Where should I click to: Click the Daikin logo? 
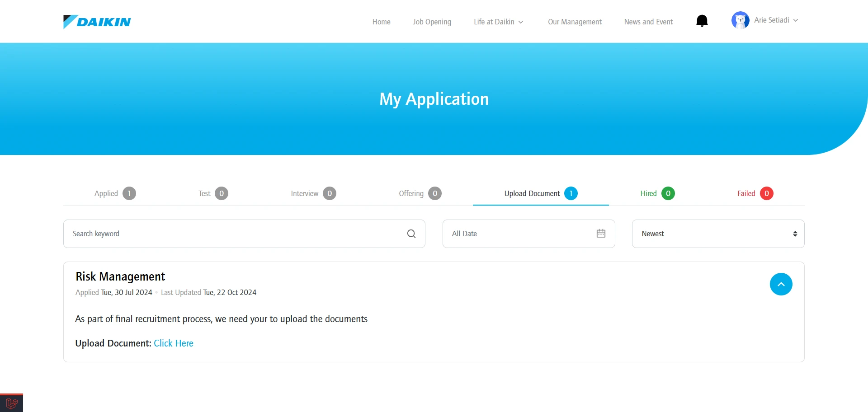(x=97, y=21)
